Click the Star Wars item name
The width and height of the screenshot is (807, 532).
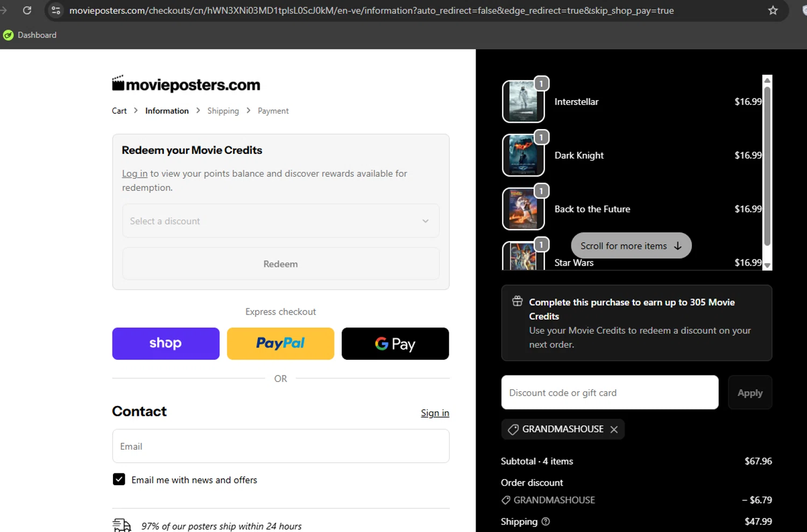(574, 263)
